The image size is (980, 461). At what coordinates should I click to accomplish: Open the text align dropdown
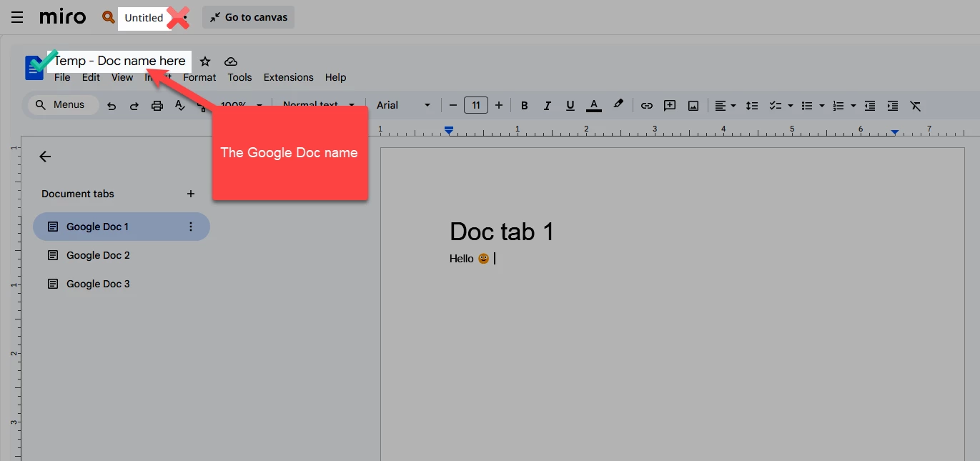[x=724, y=106]
